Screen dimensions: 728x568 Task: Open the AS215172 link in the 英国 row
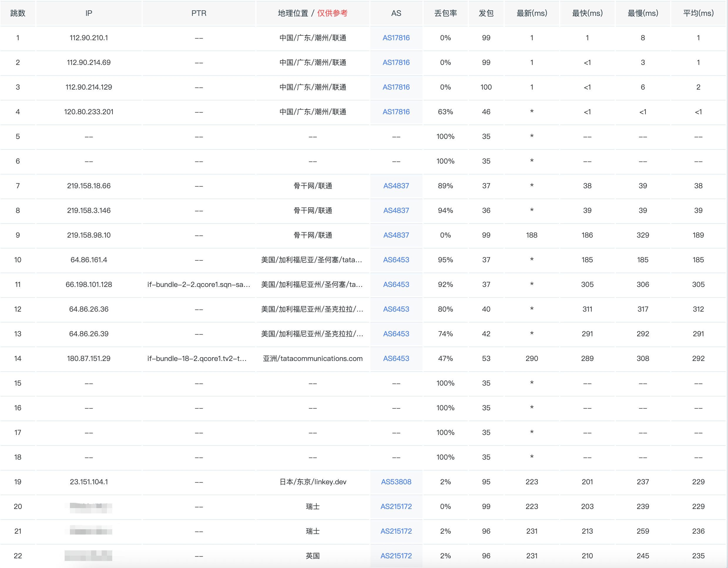396,555
